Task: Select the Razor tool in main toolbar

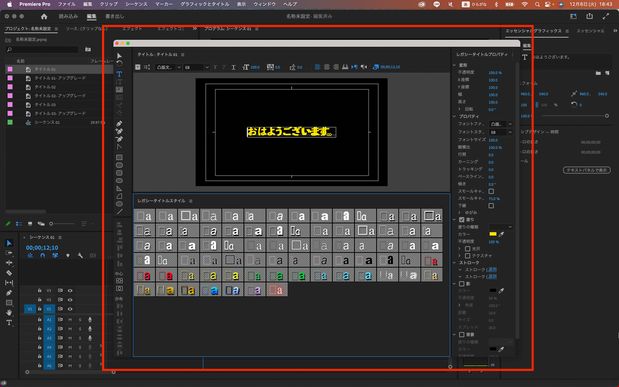Action: coord(9,273)
